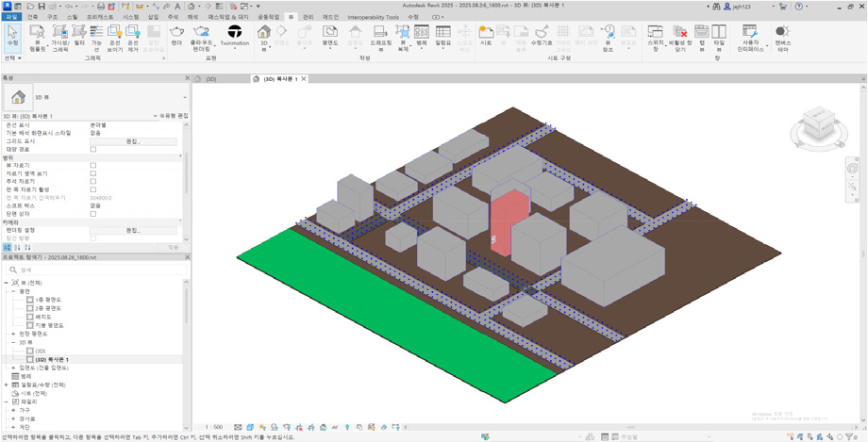Select 시트 (전체) in project browser
This screenshot has height=442, width=868.
click(33, 393)
